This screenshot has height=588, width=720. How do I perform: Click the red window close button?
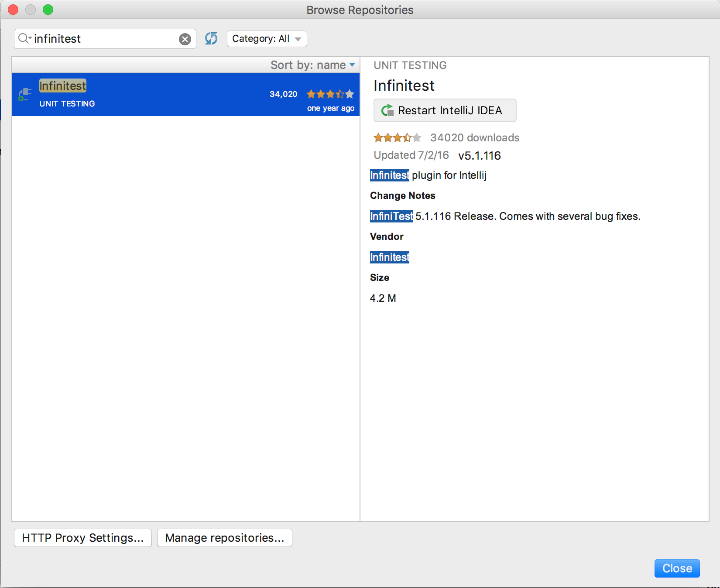14,10
